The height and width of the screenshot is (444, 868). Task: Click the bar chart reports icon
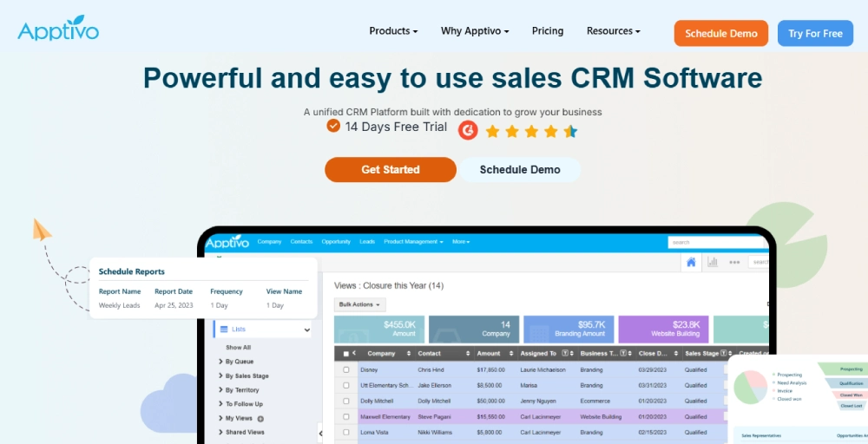[x=713, y=262]
